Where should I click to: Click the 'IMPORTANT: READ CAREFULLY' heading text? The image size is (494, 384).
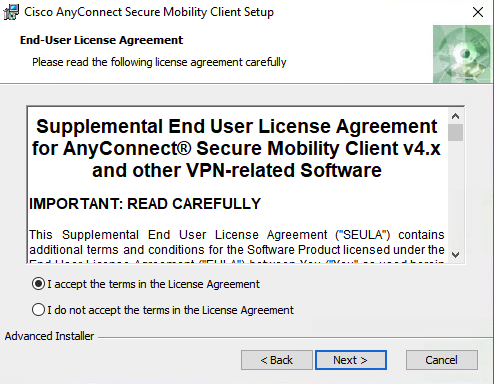145,204
